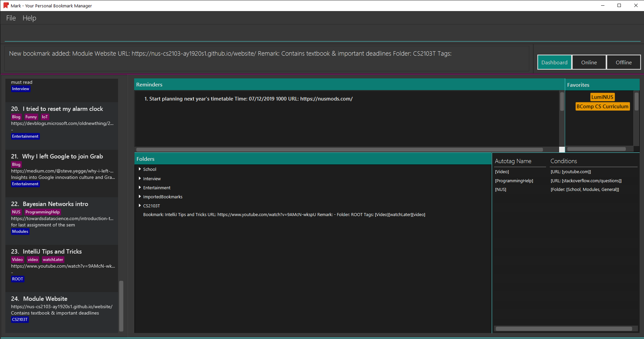644x339 pixels.
Task: Click the devblogs.microsoft.com URL
Action: [62, 124]
